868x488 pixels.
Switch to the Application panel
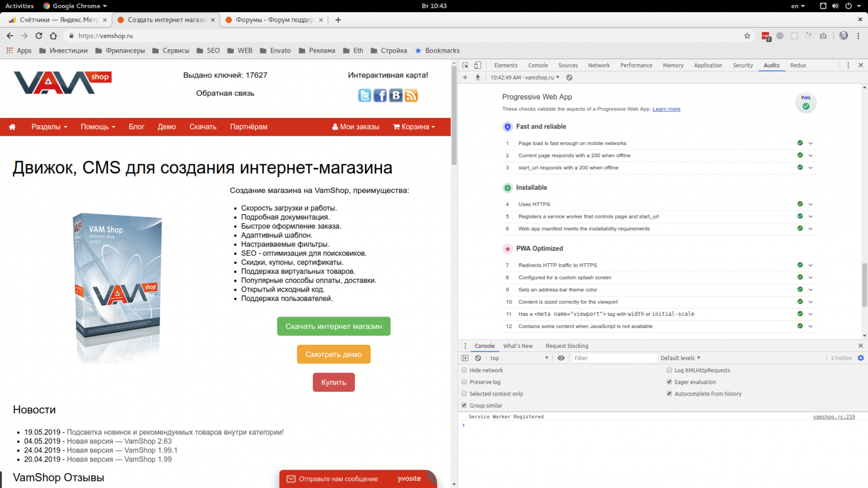(x=708, y=65)
